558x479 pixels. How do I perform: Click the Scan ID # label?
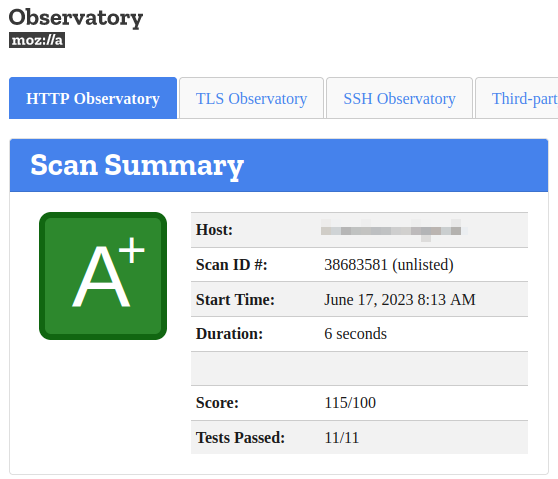pyautogui.click(x=232, y=265)
